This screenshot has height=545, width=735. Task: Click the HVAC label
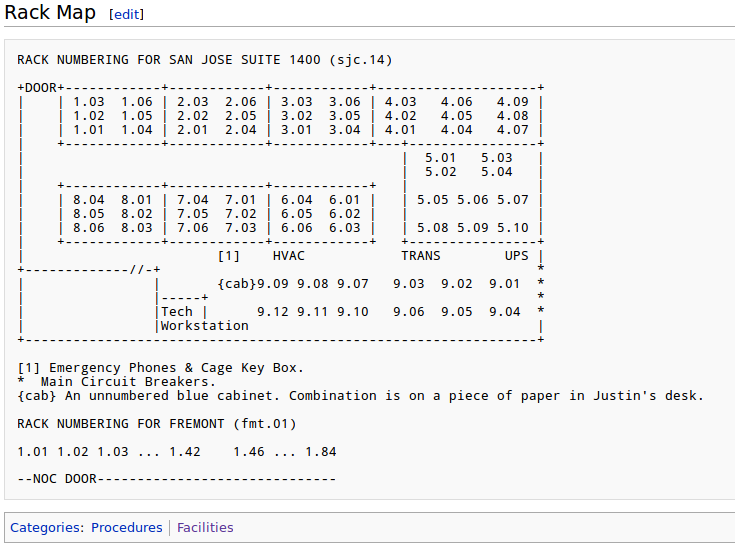coord(289,256)
